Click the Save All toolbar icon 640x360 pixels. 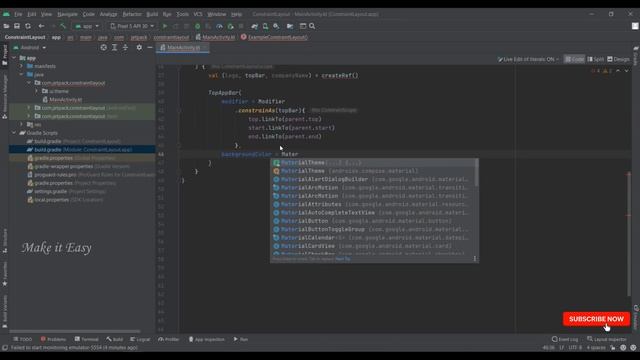click(17, 26)
